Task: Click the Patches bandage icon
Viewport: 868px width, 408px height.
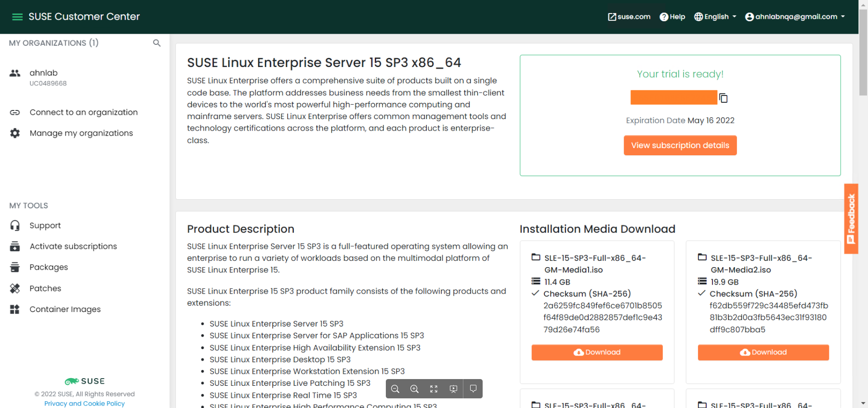Action: pyautogui.click(x=15, y=288)
